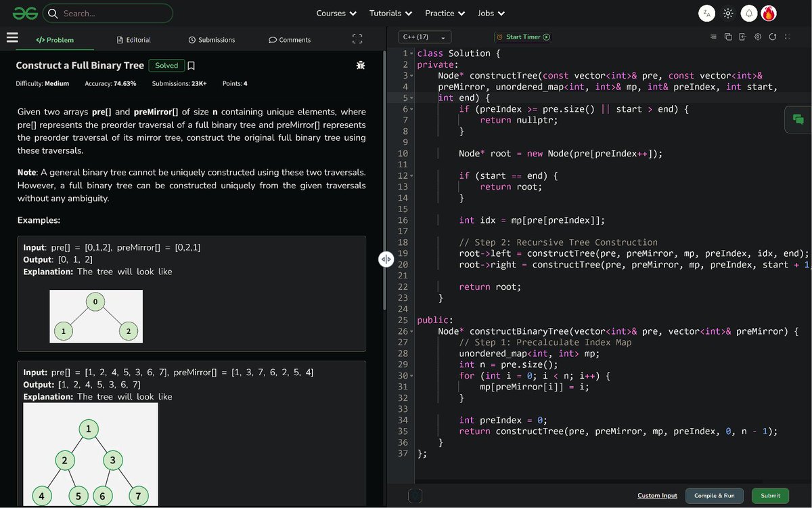812x508 pixels.
Task: Expand the Jobs dropdown
Action: tap(491, 13)
